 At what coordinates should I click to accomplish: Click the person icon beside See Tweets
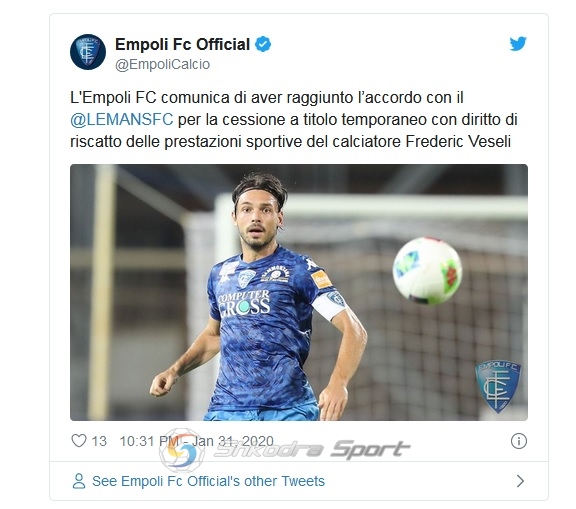click(x=79, y=481)
